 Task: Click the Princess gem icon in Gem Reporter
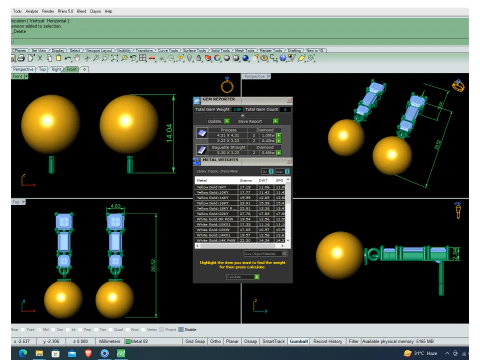tap(202, 133)
